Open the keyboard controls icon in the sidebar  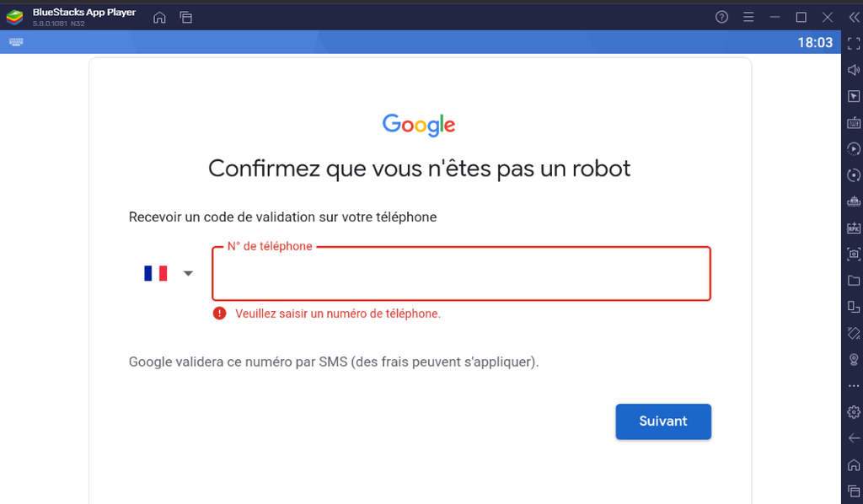pos(853,123)
